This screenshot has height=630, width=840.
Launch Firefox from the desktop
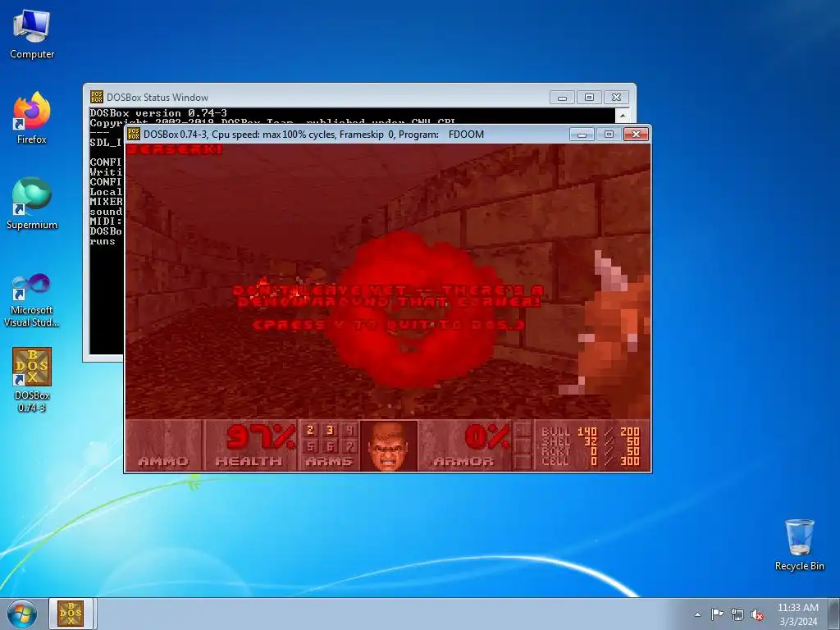tap(32, 118)
